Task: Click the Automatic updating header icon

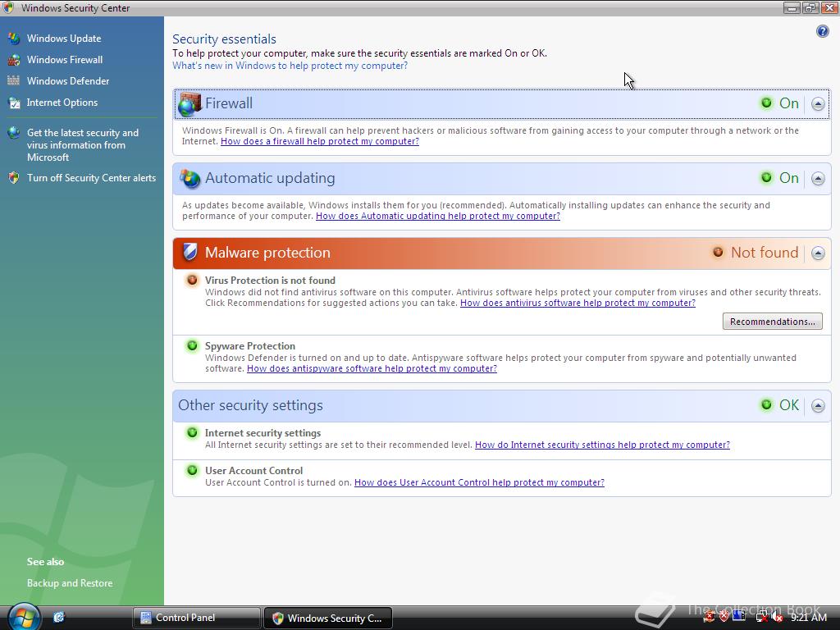Action: pos(189,178)
